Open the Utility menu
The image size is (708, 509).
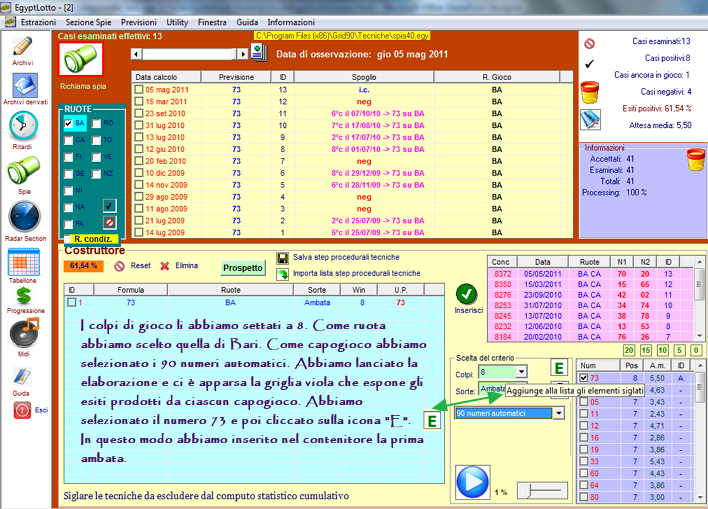177,22
